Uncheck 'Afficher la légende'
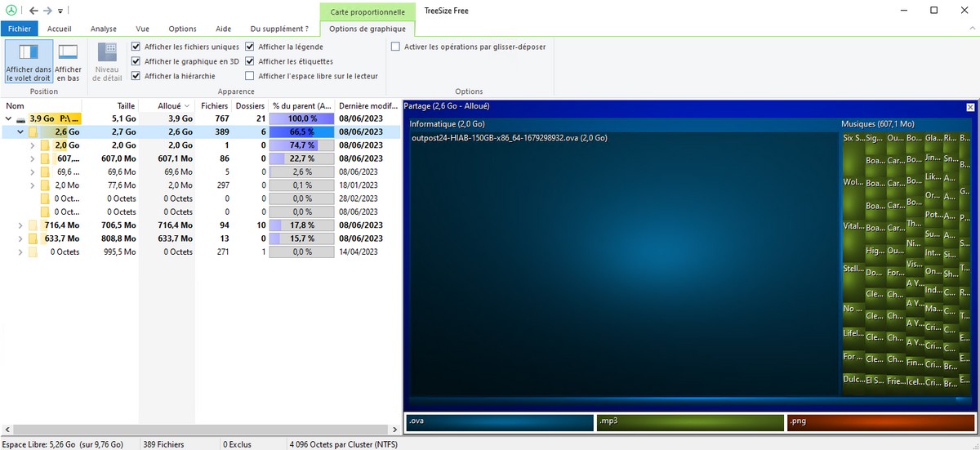The height and width of the screenshot is (450, 980). 250,47
